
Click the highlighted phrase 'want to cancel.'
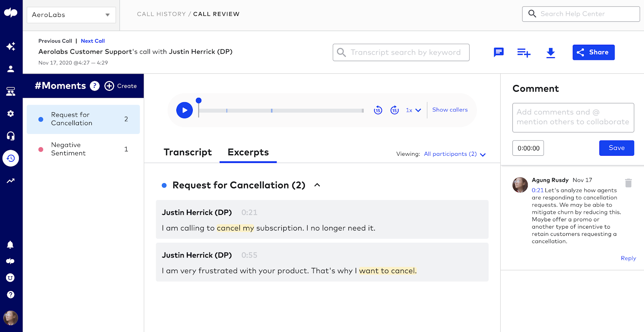pos(388,271)
